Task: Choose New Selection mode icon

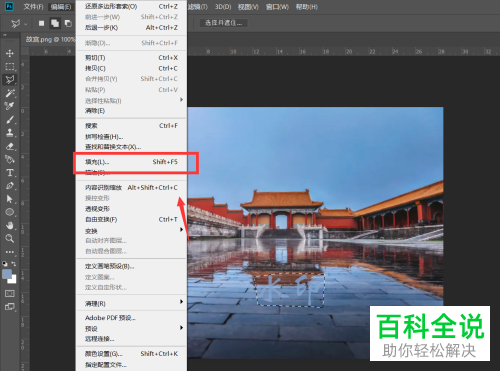Action: click(41, 23)
